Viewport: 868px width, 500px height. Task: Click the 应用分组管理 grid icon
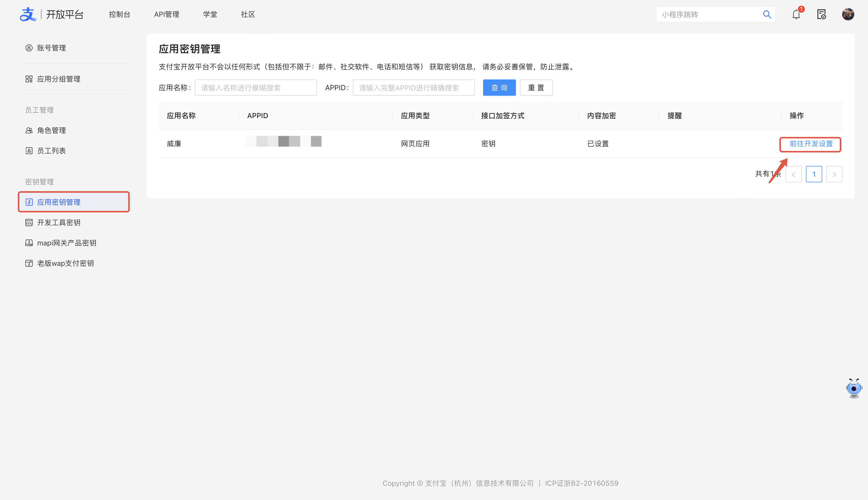click(29, 79)
